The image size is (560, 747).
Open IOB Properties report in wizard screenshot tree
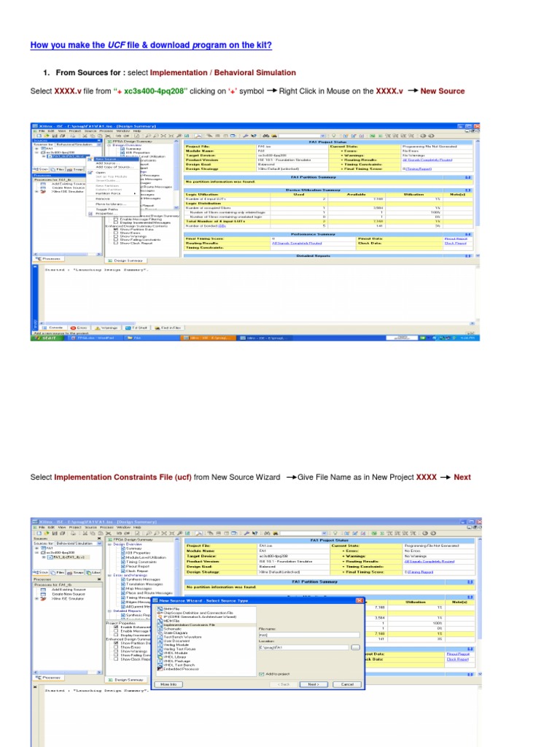pos(138,553)
